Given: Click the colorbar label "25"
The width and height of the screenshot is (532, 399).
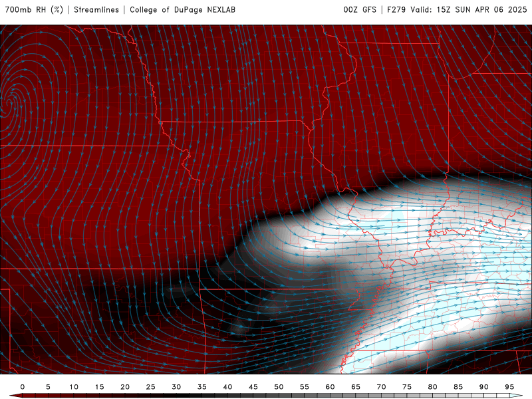Looking at the screenshot, I should [151, 387].
